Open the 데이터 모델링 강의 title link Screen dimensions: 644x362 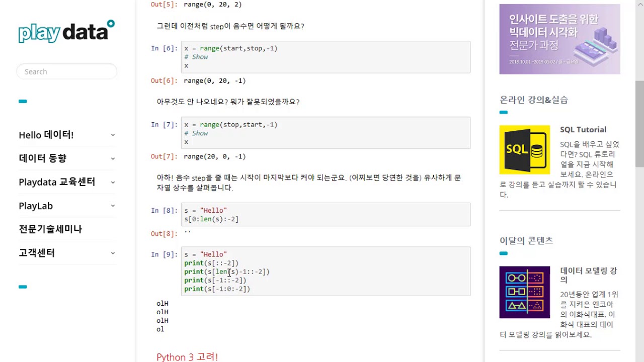[589, 275]
